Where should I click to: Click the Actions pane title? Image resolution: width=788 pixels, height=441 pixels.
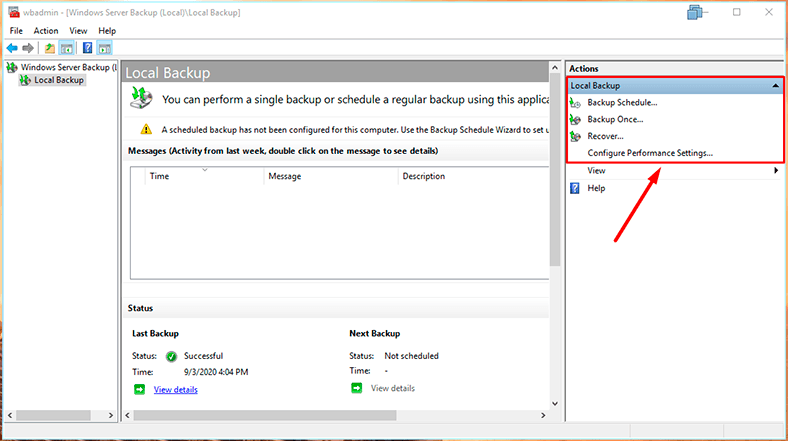click(583, 69)
